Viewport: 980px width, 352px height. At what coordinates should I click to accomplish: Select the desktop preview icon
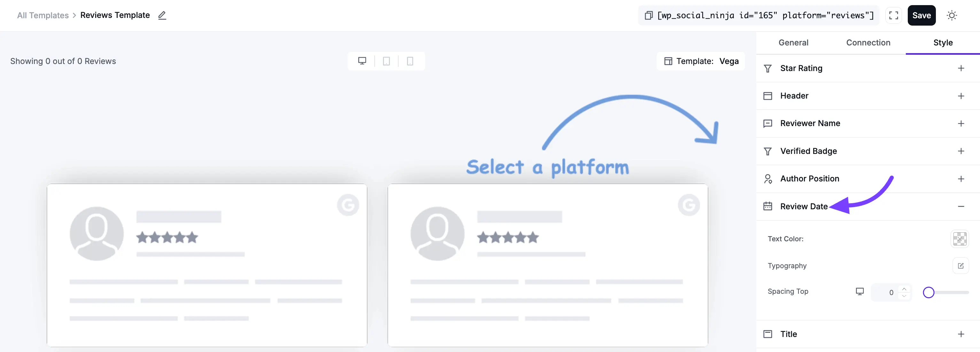coord(362,61)
